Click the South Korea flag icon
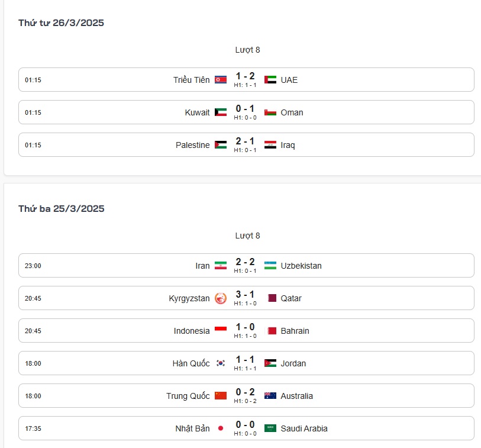This screenshot has height=448, width=481. tap(221, 363)
